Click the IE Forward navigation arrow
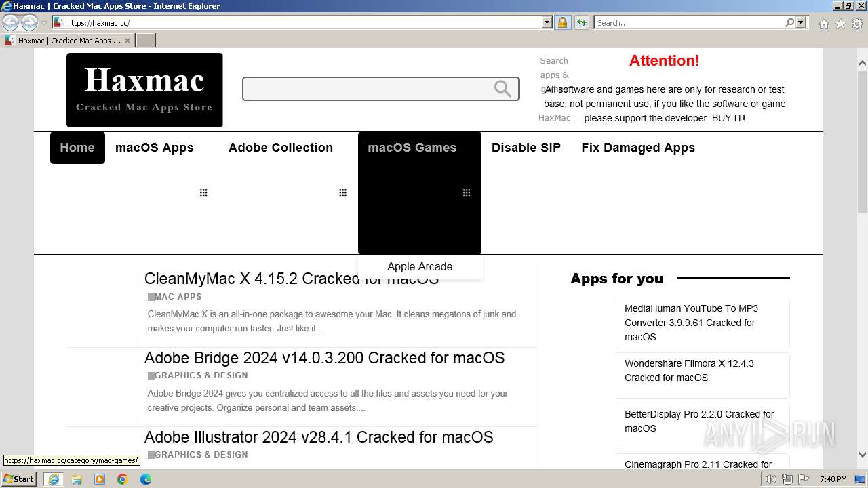 click(x=29, y=22)
